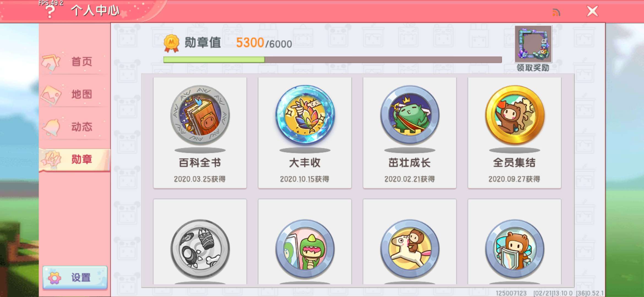Screen dimensions: 644x297
Task: Open the 设置 settings button
Action: (x=75, y=277)
